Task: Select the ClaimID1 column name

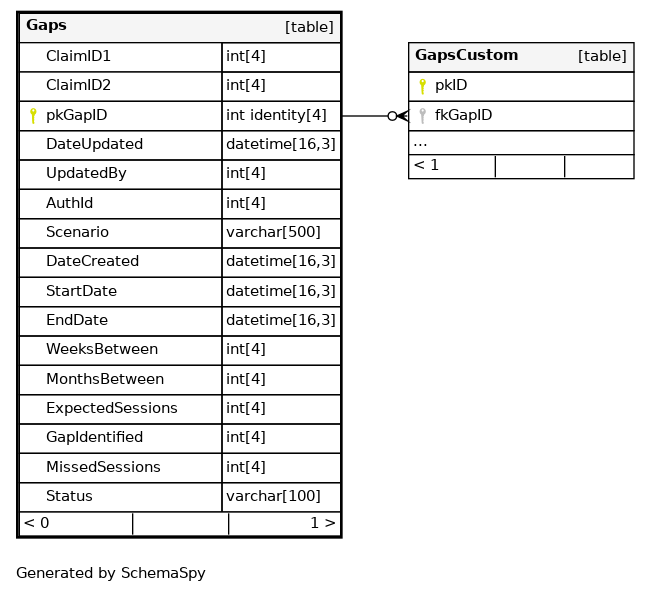Action: click(x=78, y=57)
